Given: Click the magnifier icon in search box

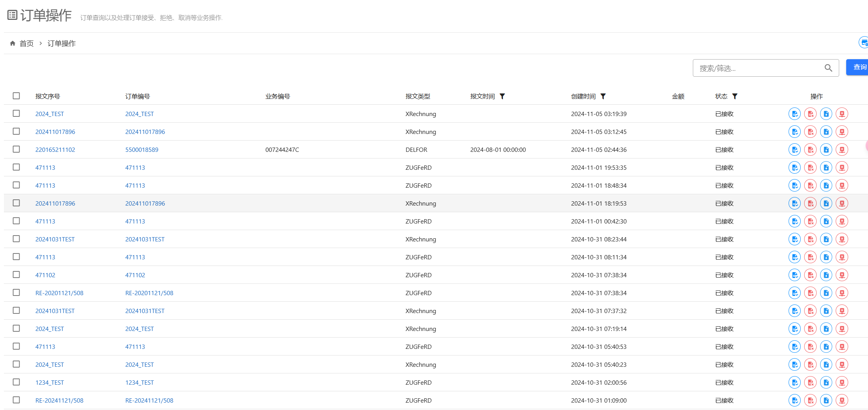Looking at the screenshot, I should click(828, 68).
